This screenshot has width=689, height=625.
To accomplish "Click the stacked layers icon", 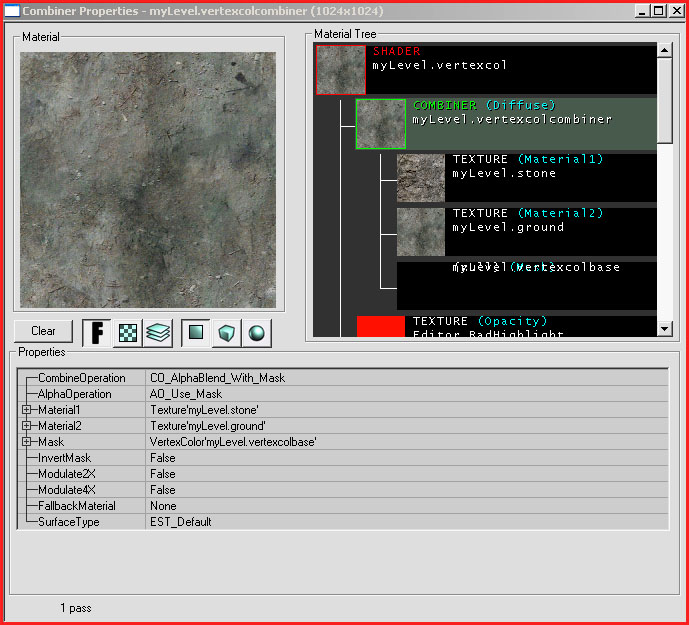I will [158, 333].
